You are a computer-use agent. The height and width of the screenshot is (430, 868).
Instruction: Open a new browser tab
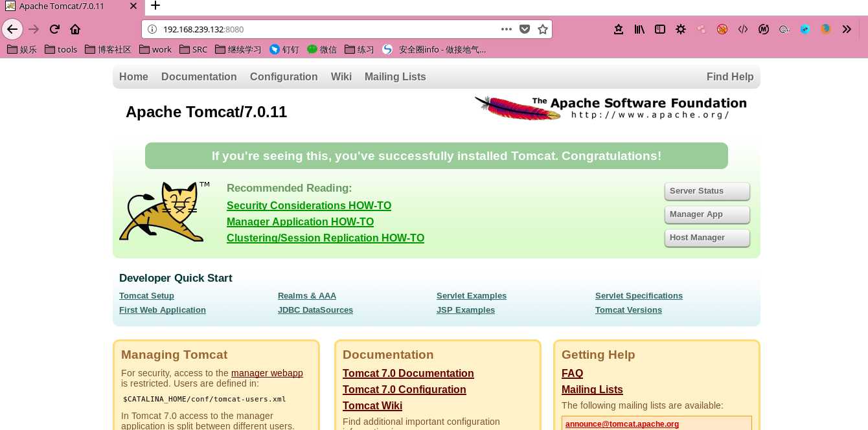click(x=155, y=6)
